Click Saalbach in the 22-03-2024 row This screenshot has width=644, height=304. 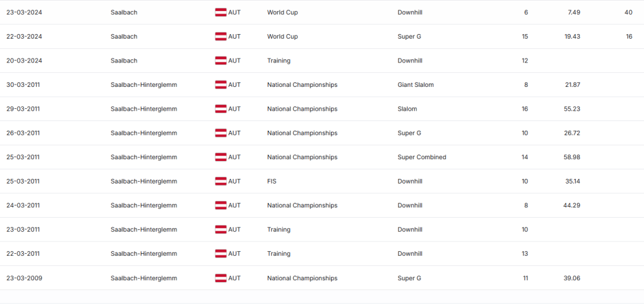tap(124, 37)
